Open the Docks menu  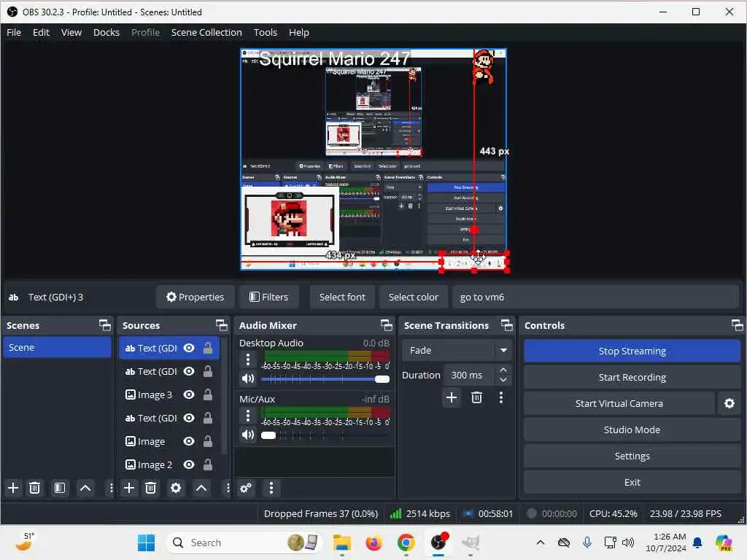107,32
